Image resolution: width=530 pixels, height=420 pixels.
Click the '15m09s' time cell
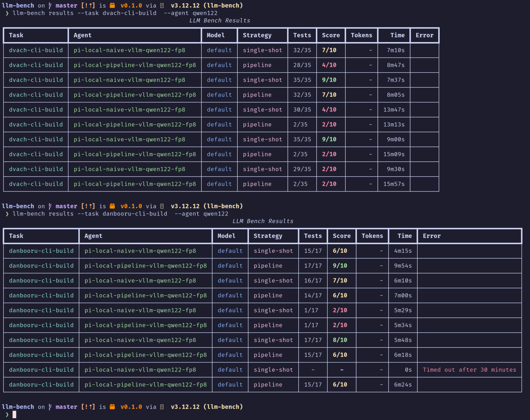[394, 154]
